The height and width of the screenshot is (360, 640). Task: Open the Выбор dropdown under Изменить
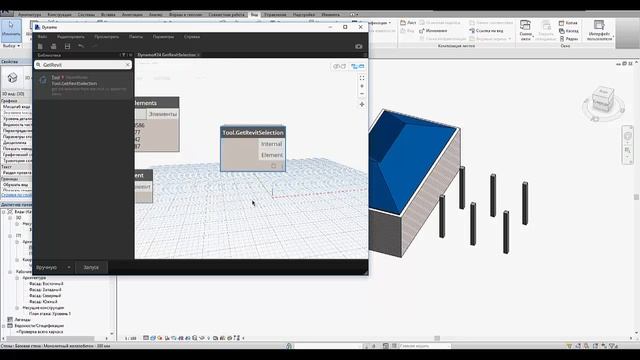click(11, 46)
